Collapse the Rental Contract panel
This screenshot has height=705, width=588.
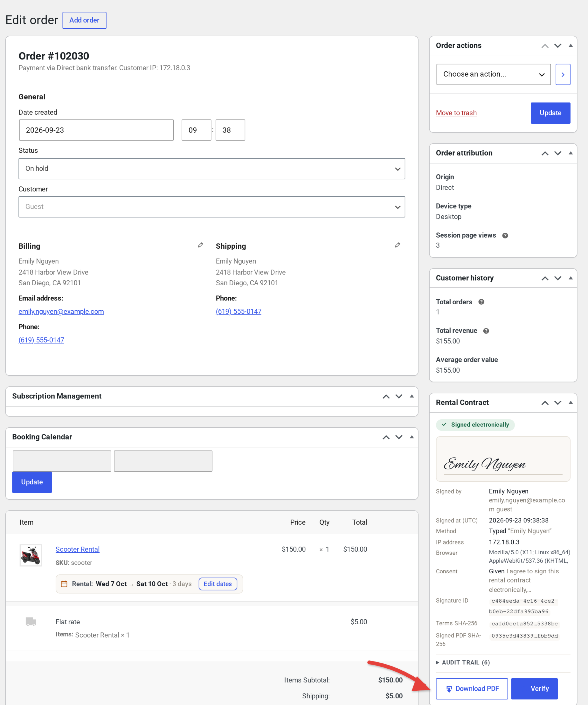[571, 403]
